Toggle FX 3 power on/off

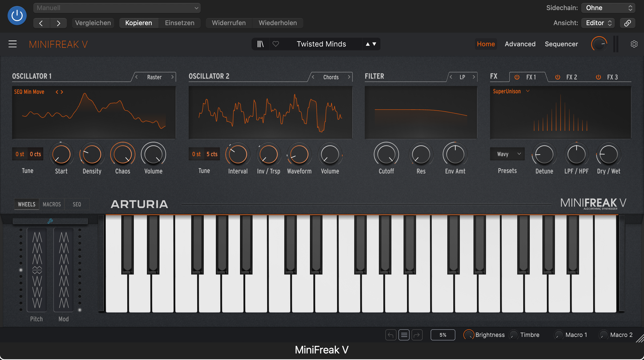tap(598, 77)
